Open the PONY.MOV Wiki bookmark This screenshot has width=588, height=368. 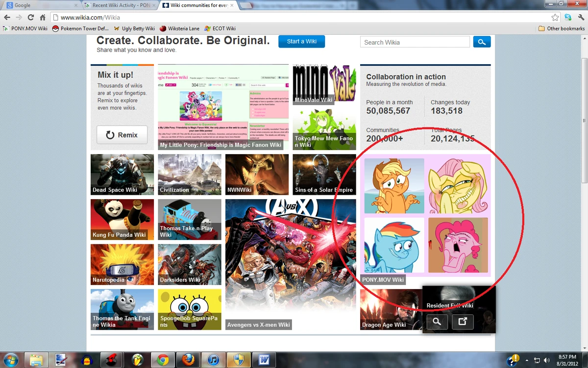pyautogui.click(x=25, y=28)
